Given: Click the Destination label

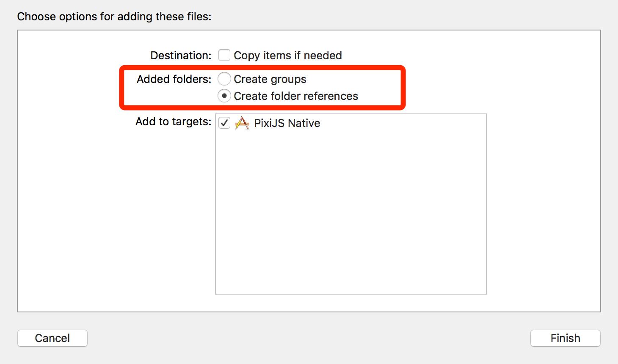Looking at the screenshot, I should (x=181, y=55).
